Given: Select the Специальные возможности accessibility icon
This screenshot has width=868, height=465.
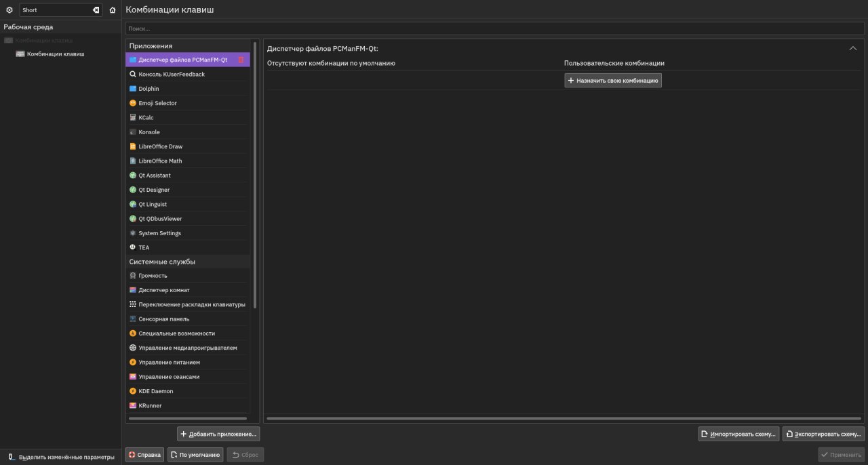Looking at the screenshot, I should point(133,333).
